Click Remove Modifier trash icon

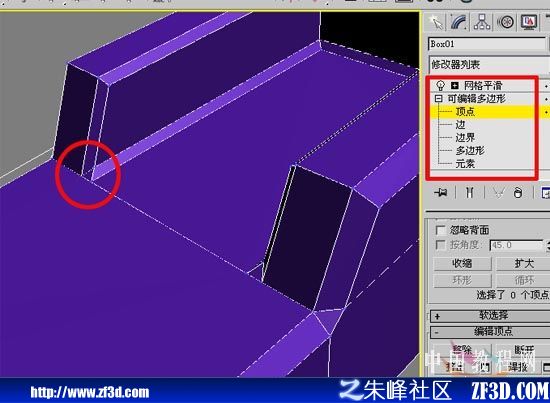click(x=518, y=193)
